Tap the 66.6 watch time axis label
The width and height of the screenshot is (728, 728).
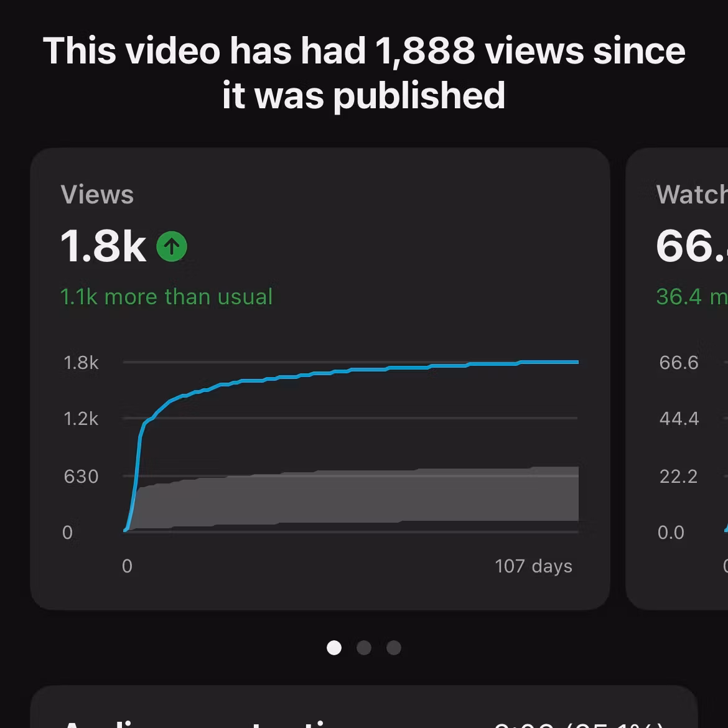click(x=679, y=363)
